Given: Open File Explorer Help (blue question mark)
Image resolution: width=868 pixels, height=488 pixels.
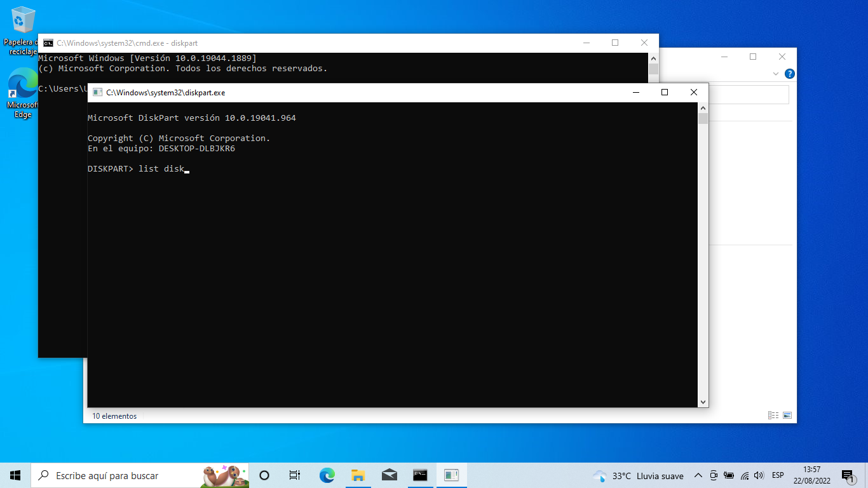Looking at the screenshot, I should pos(789,74).
